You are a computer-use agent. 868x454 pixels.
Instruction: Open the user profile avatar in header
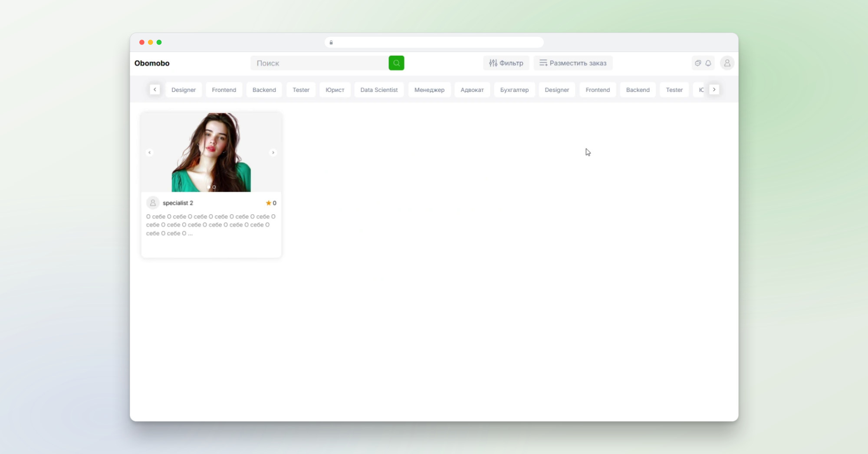(727, 63)
